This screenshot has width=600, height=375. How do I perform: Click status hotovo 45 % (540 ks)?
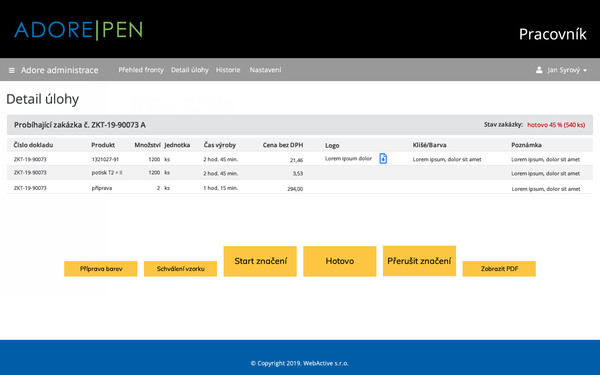click(556, 125)
